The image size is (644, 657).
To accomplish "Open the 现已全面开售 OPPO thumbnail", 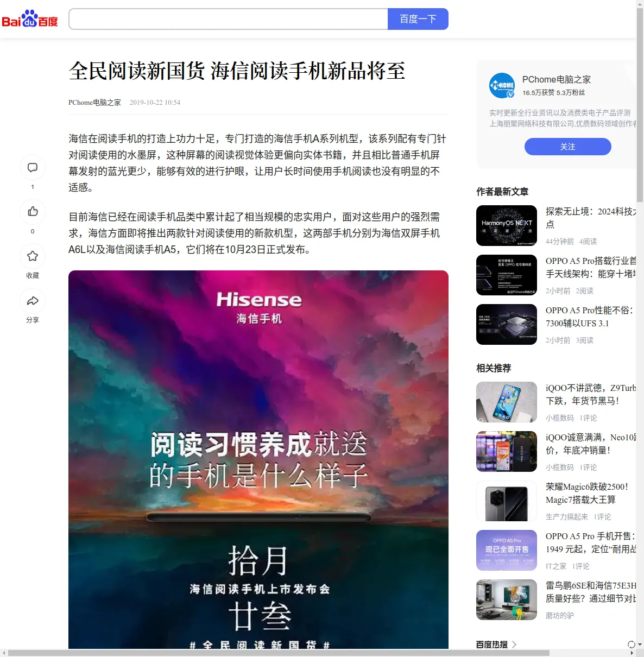I will click(x=507, y=550).
